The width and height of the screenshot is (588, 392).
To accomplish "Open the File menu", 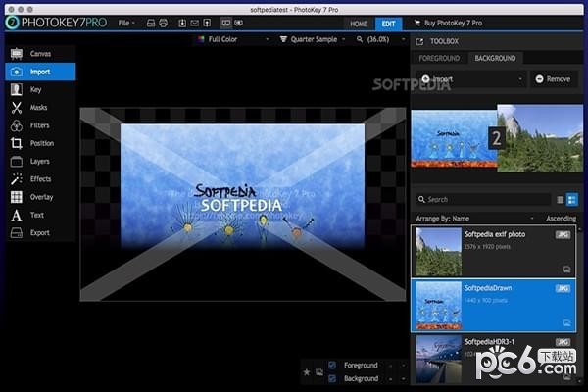I will coord(126,24).
